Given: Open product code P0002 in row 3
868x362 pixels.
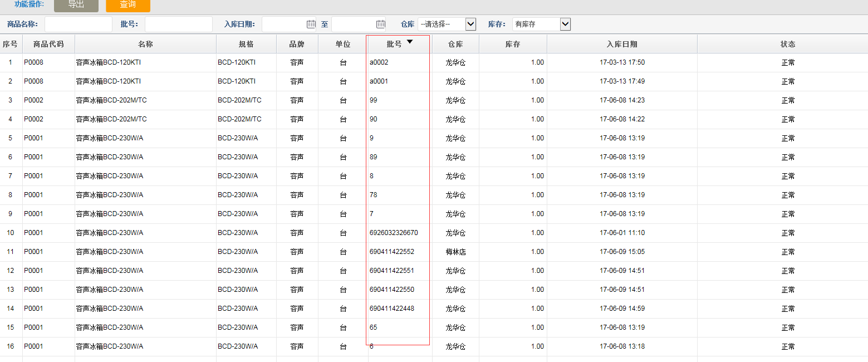Looking at the screenshot, I should (33, 100).
